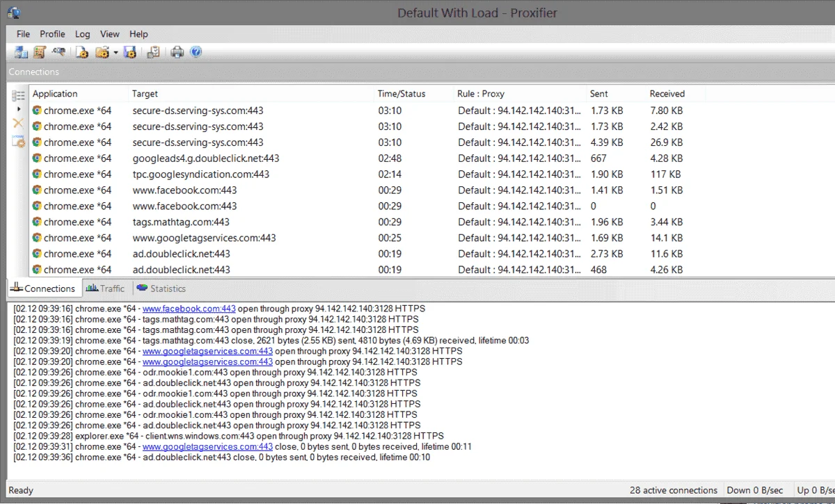The height and width of the screenshot is (504, 835).
Task: Open Name Resolution (.com) settings icon
Action: (x=58, y=52)
